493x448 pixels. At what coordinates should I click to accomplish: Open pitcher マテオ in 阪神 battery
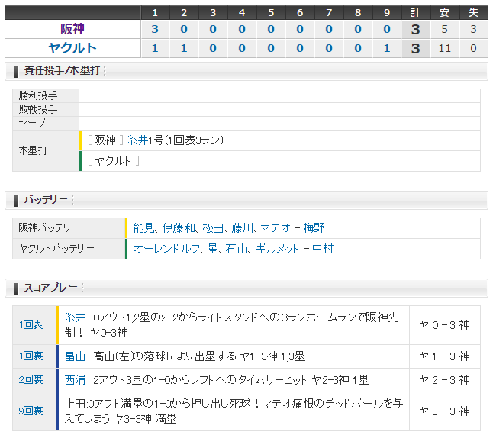275,228
